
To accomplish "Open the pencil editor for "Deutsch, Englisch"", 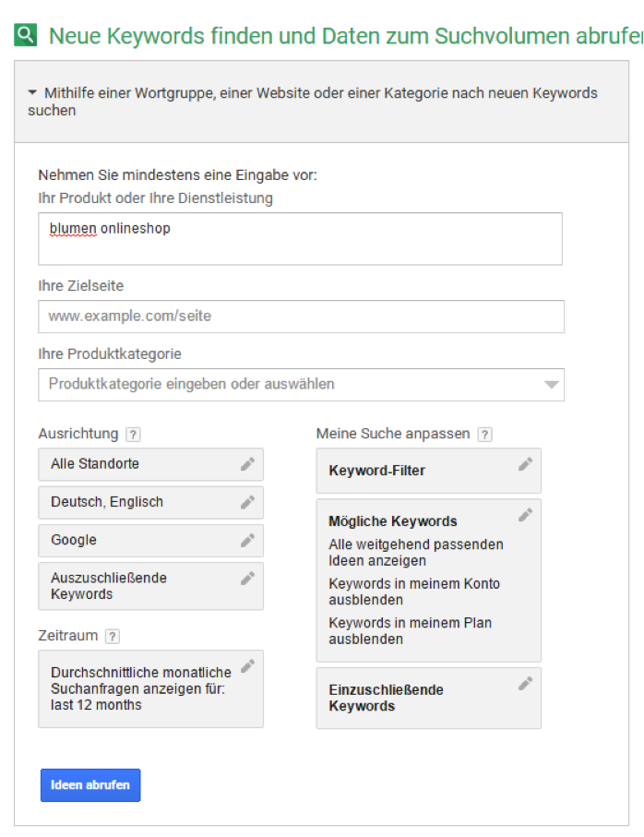I will pyautogui.click(x=247, y=502).
